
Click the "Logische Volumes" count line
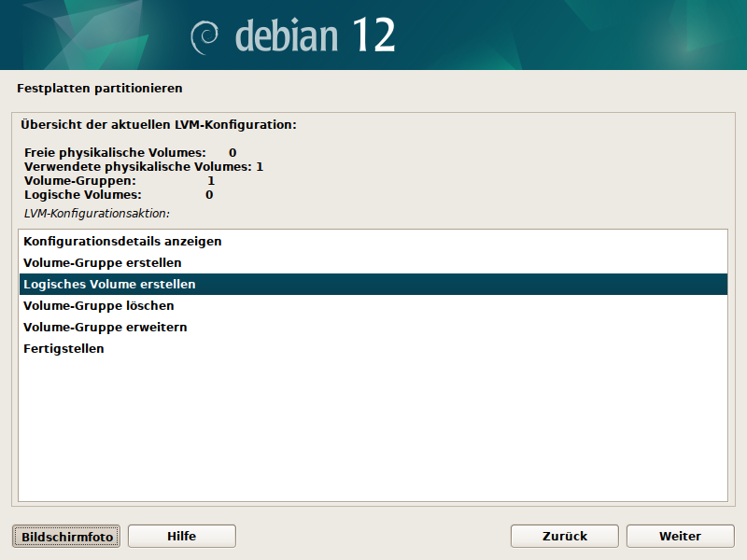tap(118, 194)
